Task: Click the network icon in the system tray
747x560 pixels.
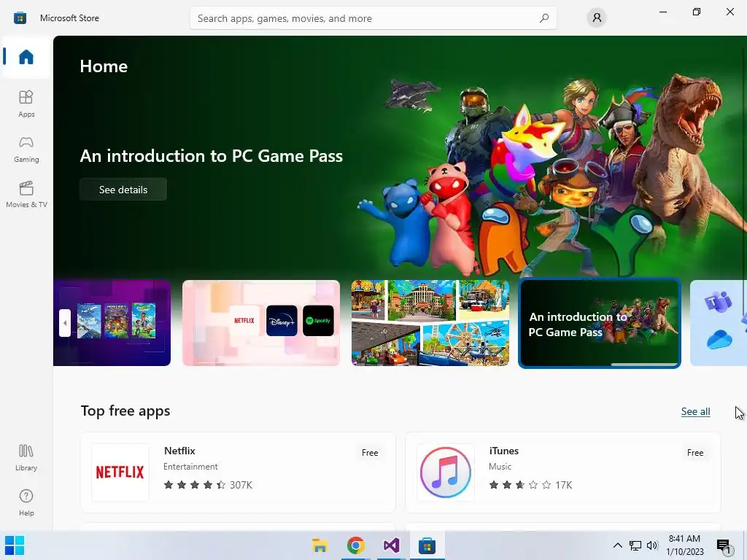Action: (x=635, y=545)
